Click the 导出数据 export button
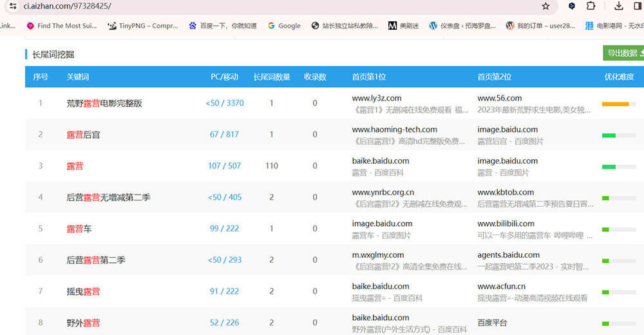The width and height of the screenshot is (644, 335). (x=623, y=53)
